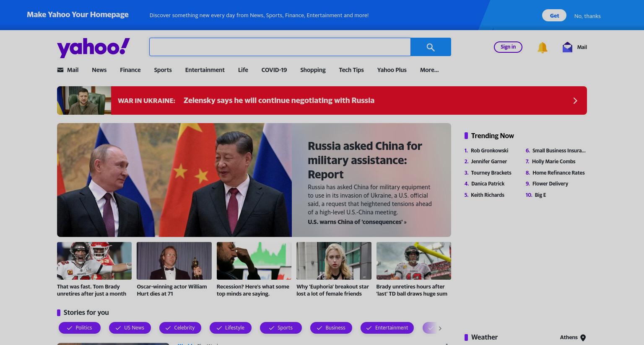Open the Life navigation item
This screenshot has width=644, height=345.
pyautogui.click(x=243, y=70)
